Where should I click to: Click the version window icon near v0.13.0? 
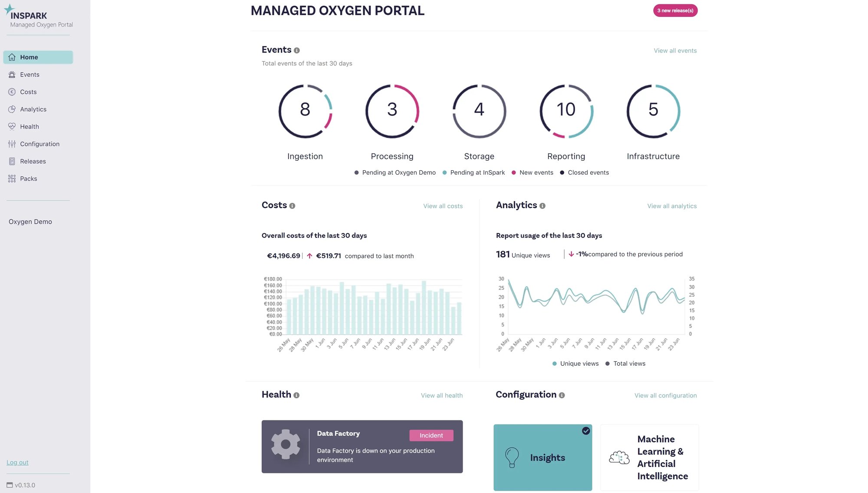click(10, 485)
